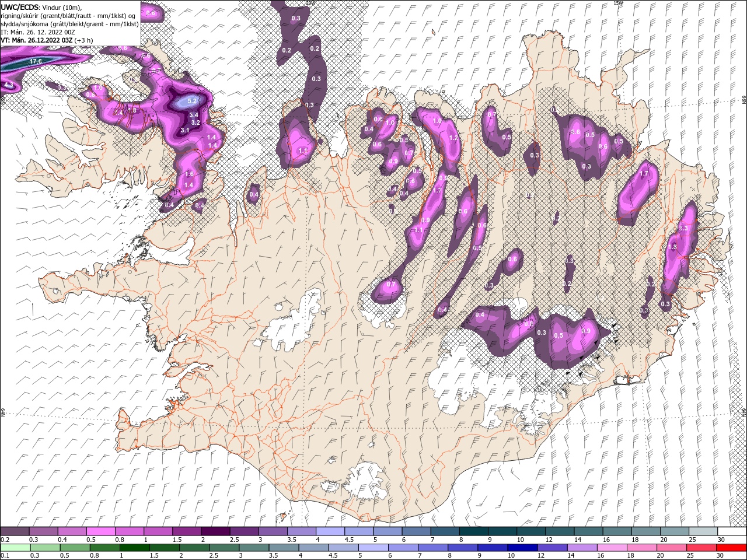
Task: Select the 'slydda/snjókoma' legend description line
Action: 69,24
